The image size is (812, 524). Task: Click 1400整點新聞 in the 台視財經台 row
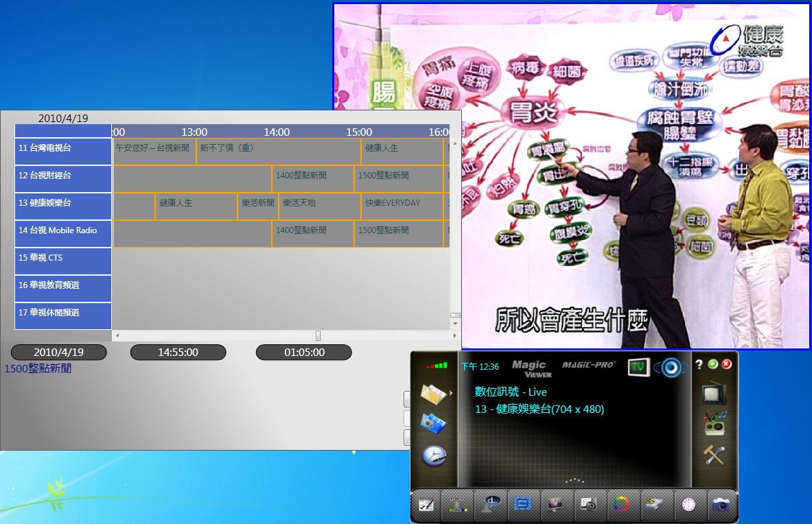pos(313,179)
